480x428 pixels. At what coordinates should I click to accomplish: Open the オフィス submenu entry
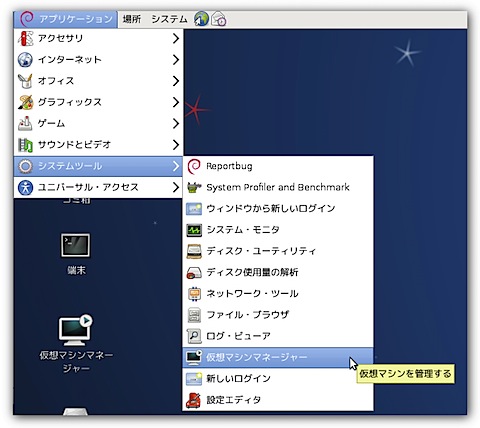click(x=99, y=81)
